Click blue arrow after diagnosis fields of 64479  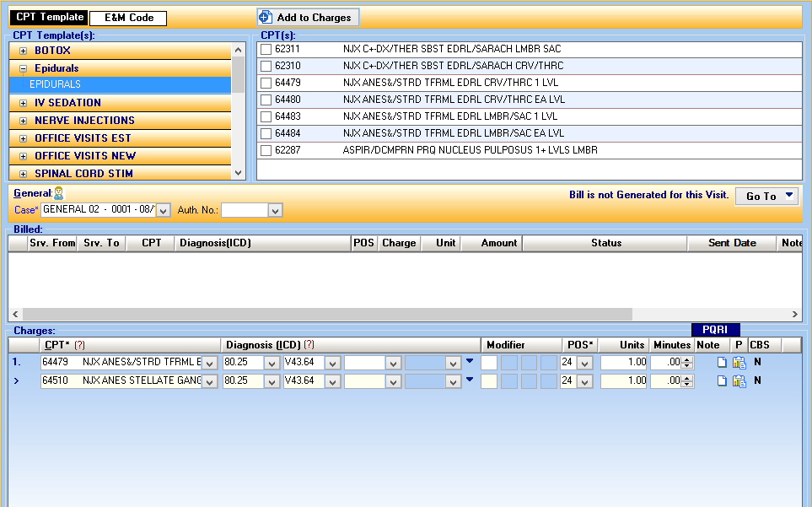pos(470,361)
